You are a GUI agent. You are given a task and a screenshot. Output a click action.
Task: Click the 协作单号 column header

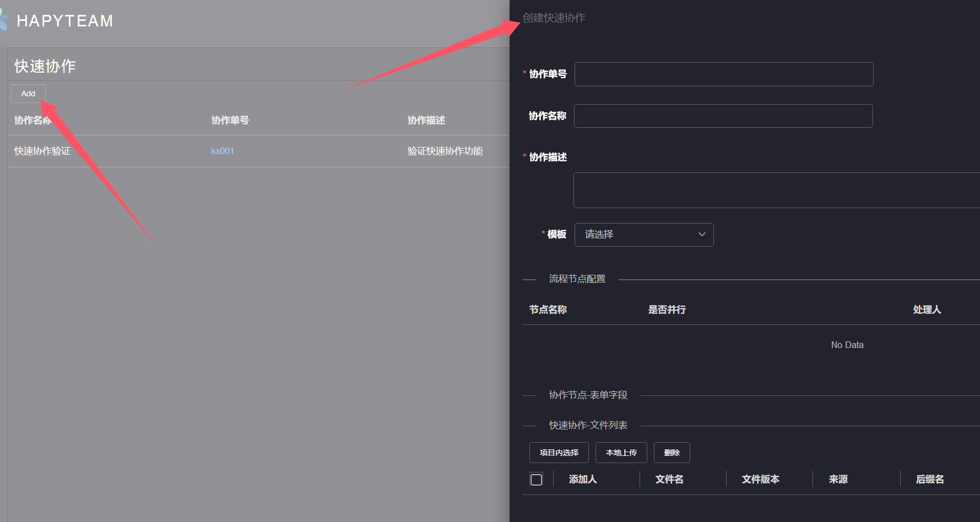coord(230,120)
